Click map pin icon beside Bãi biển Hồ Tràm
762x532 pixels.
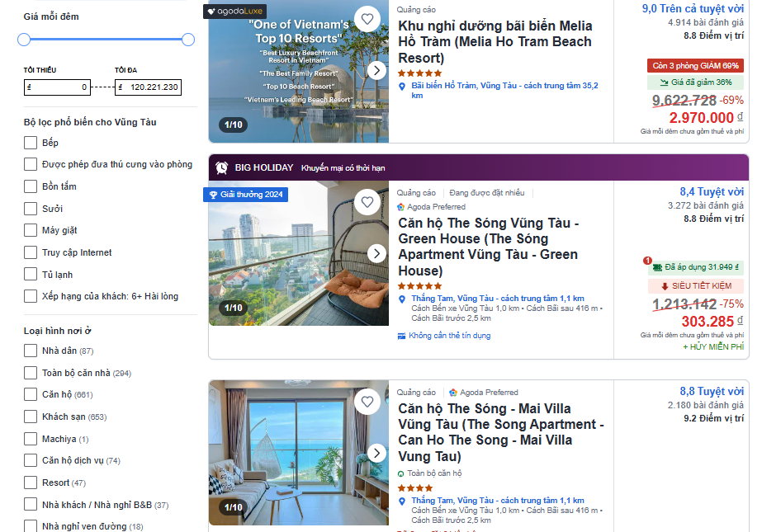[x=402, y=86]
